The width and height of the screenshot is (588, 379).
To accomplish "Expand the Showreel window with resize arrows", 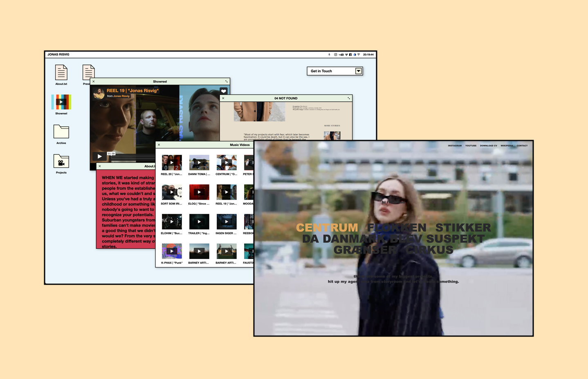I will [x=226, y=81].
